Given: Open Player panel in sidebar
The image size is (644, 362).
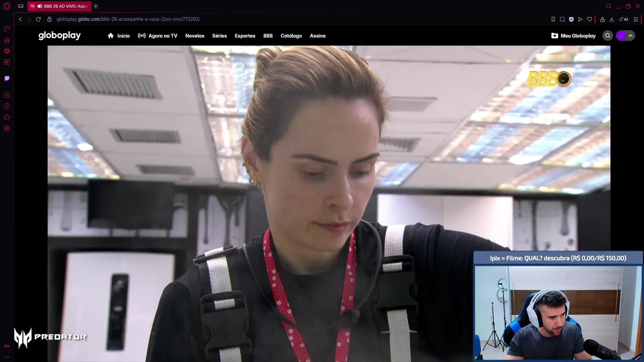Looking at the screenshot, I should pyautogui.click(x=7, y=95).
